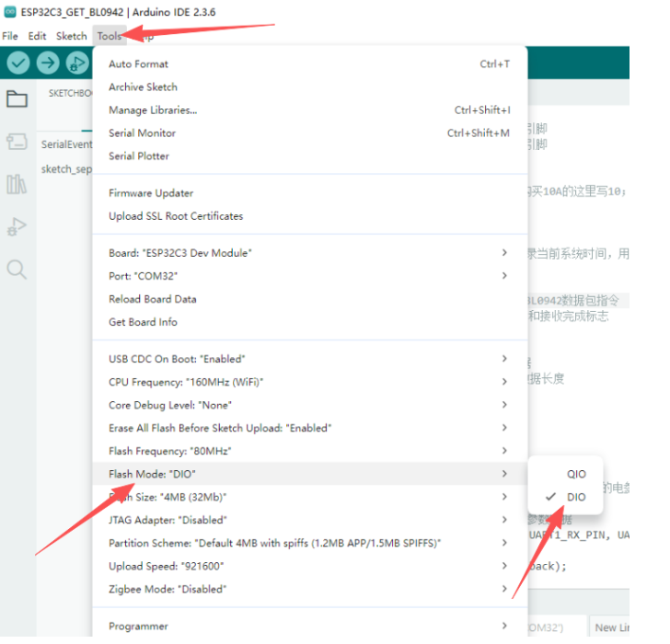Open the Sketch menu
Image resolution: width=670 pixels, height=644 pixels.
(x=72, y=36)
